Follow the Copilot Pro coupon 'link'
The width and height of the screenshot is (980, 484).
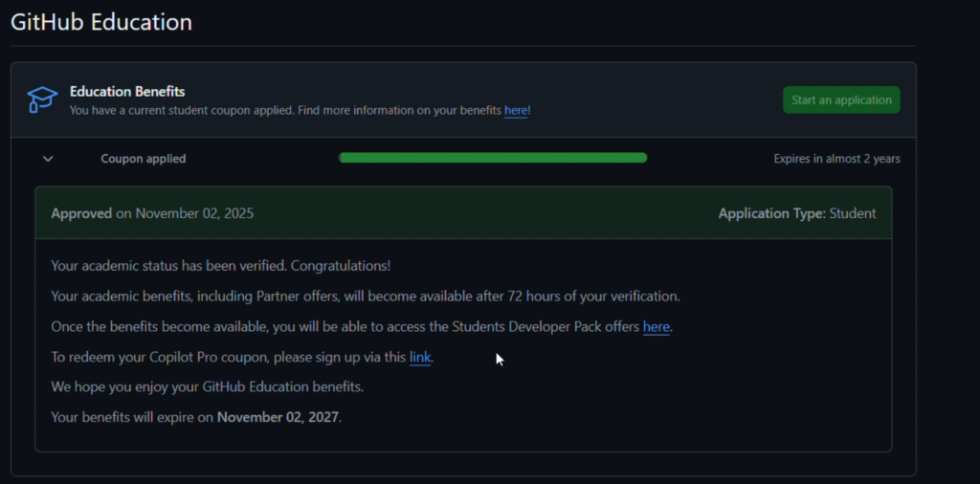click(x=420, y=358)
